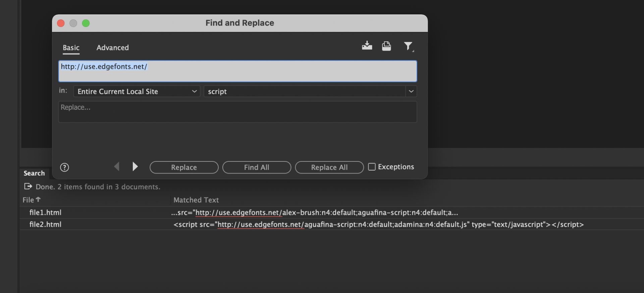This screenshot has width=644, height=293.
Task: Click the load query icon
Action: coord(386,46)
